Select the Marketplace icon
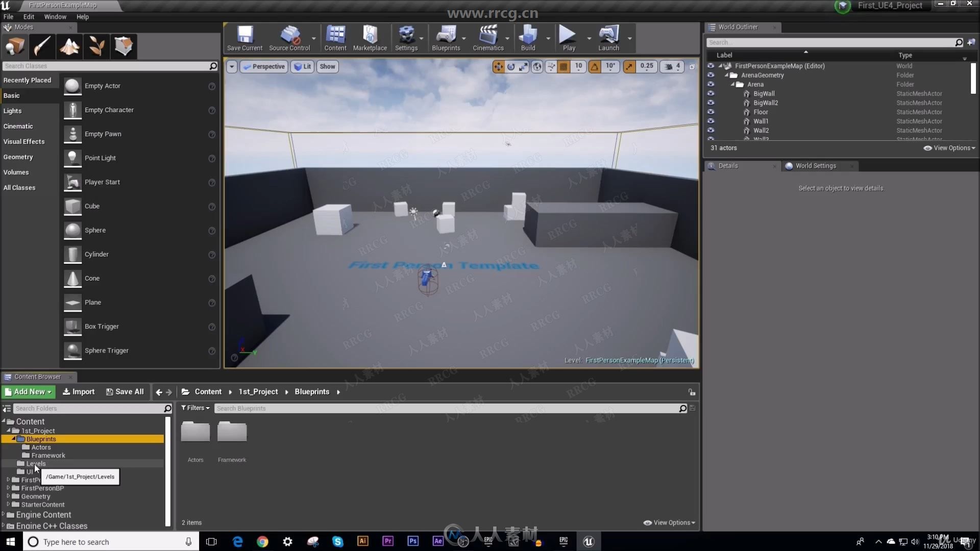 coord(370,38)
